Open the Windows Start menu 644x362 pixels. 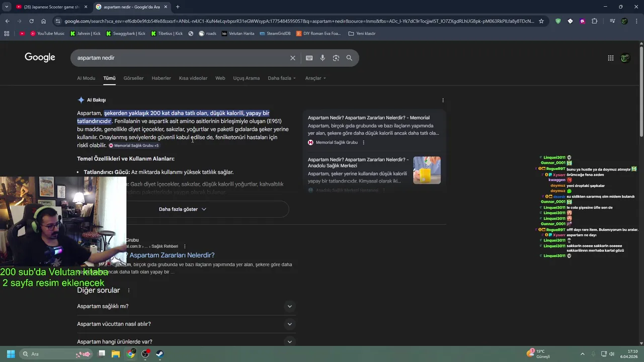(x=11, y=354)
